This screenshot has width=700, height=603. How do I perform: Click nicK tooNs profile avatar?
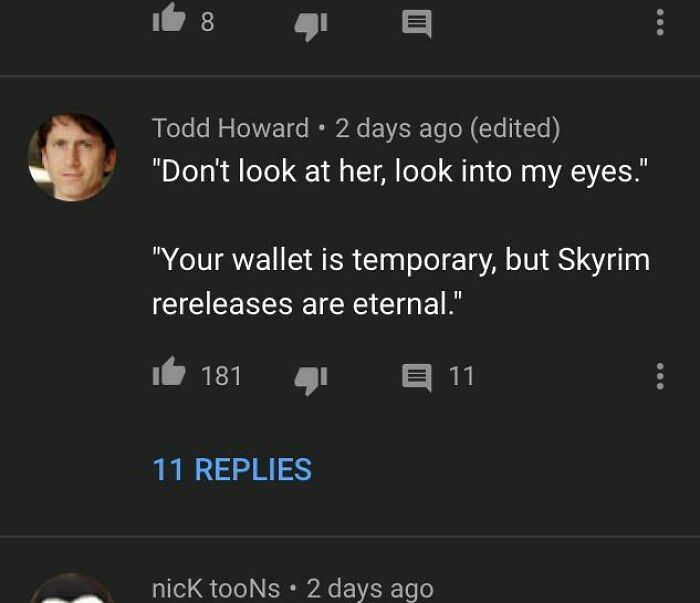[x=71, y=590]
